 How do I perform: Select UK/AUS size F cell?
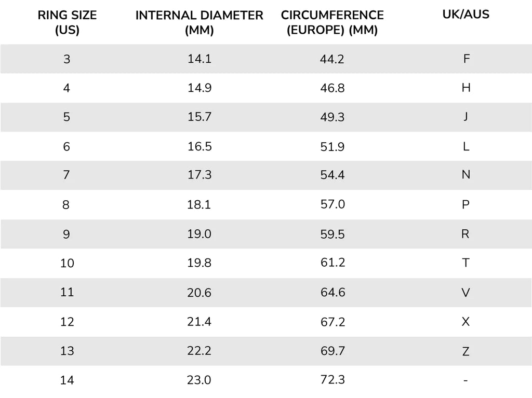click(465, 59)
